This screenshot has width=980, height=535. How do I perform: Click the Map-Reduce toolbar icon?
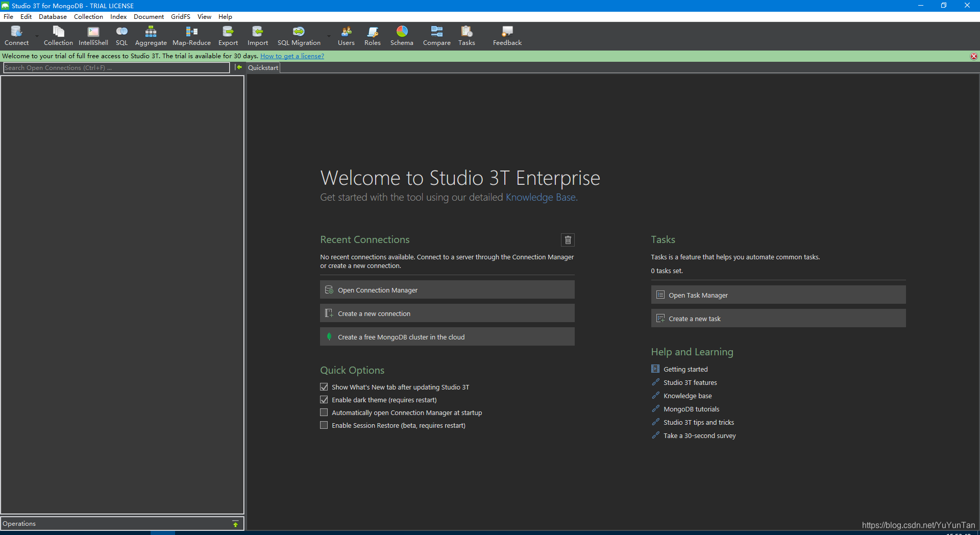click(191, 36)
